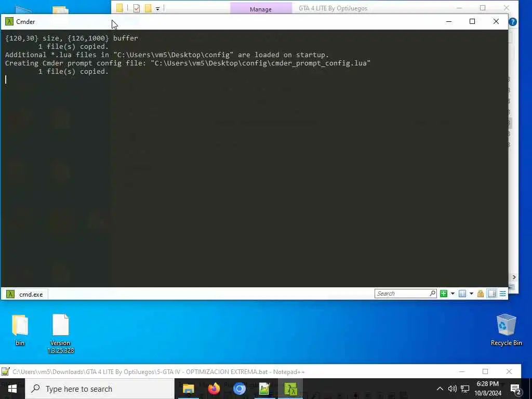The width and height of the screenshot is (532, 399).
Task: Open dropdown arrow next to new console button
Action: pos(453,294)
